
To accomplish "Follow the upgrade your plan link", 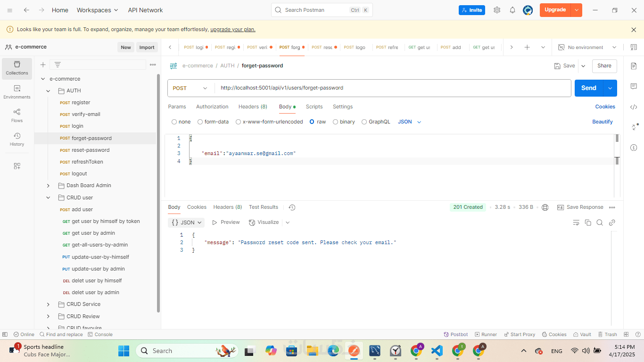I will (x=233, y=29).
